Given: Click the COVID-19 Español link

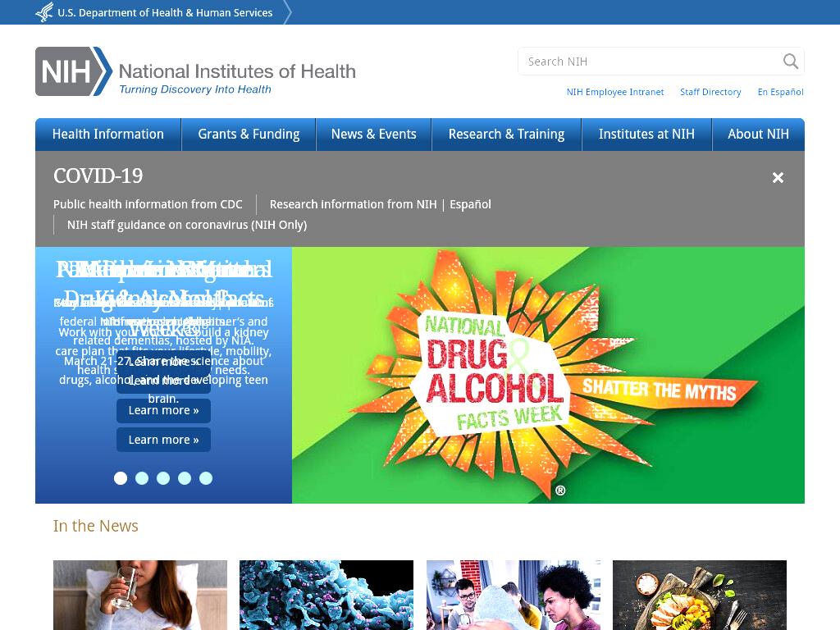Looking at the screenshot, I should 470,204.
